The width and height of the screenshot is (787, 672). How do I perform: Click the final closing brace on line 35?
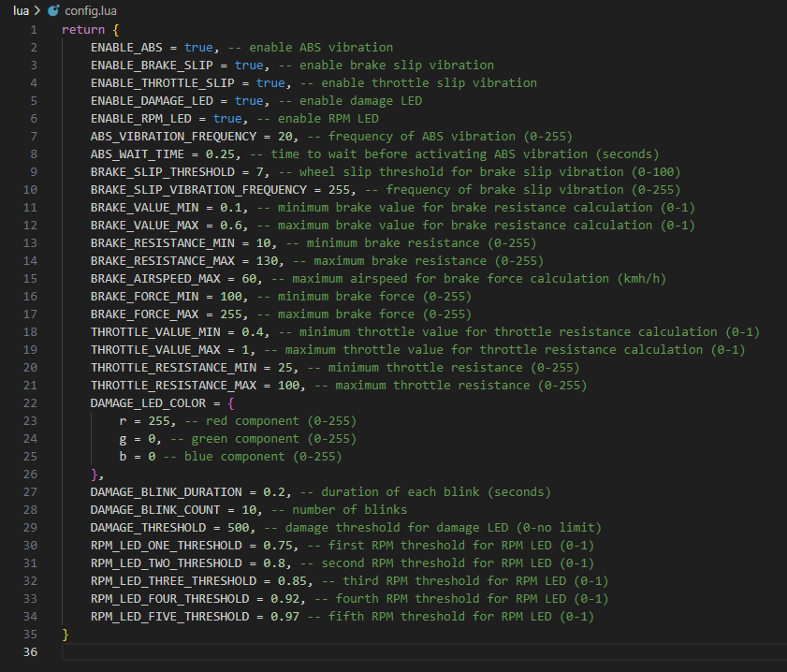(66, 635)
